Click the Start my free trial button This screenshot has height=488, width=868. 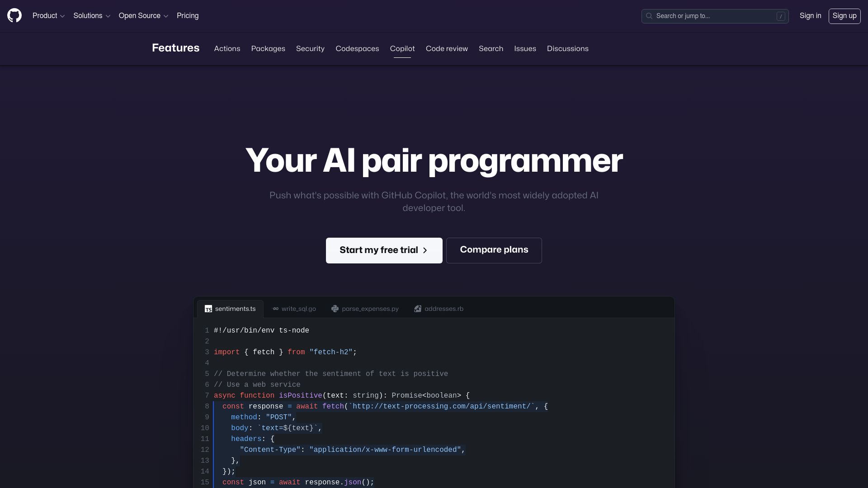[384, 250]
